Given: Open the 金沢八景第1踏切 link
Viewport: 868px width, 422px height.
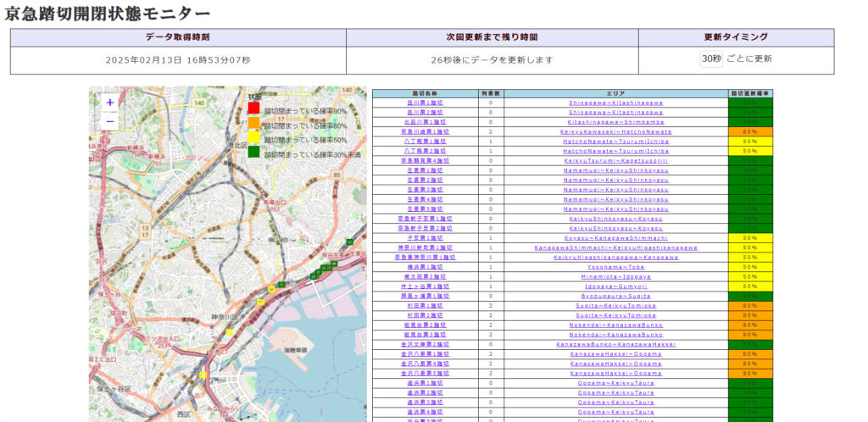Looking at the screenshot, I should click(426, 354).
